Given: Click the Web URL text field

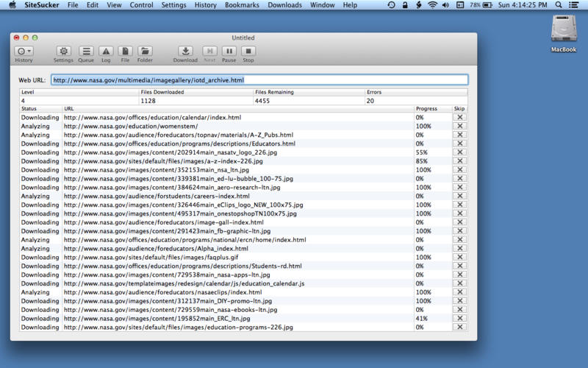Looking at the screenshot, I should pos(259,79).
